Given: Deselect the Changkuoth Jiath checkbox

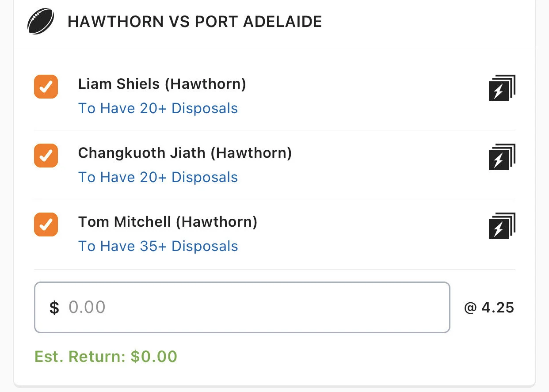Looking at the screenshot, I should pos(46,156).
